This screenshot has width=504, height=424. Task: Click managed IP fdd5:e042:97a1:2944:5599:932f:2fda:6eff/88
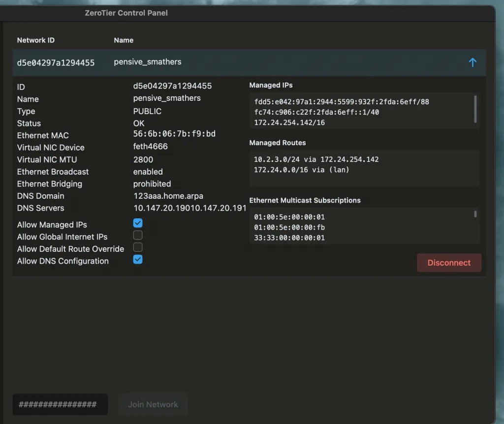pos(342,102)
